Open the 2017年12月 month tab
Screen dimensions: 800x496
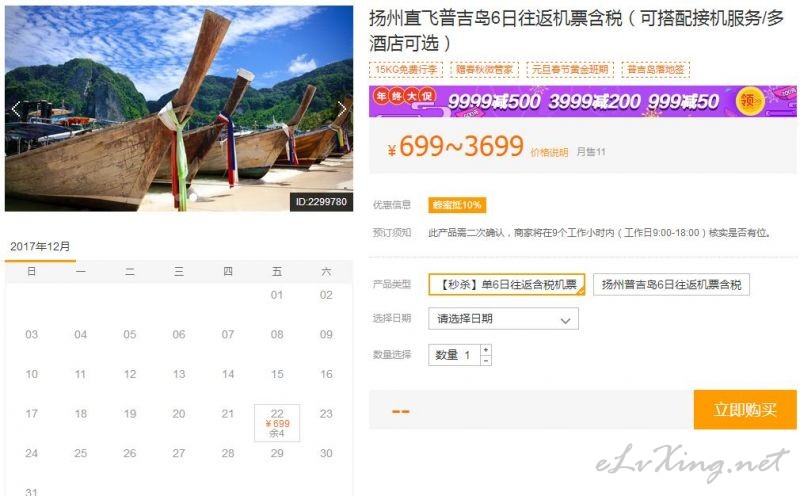point(40,247)
